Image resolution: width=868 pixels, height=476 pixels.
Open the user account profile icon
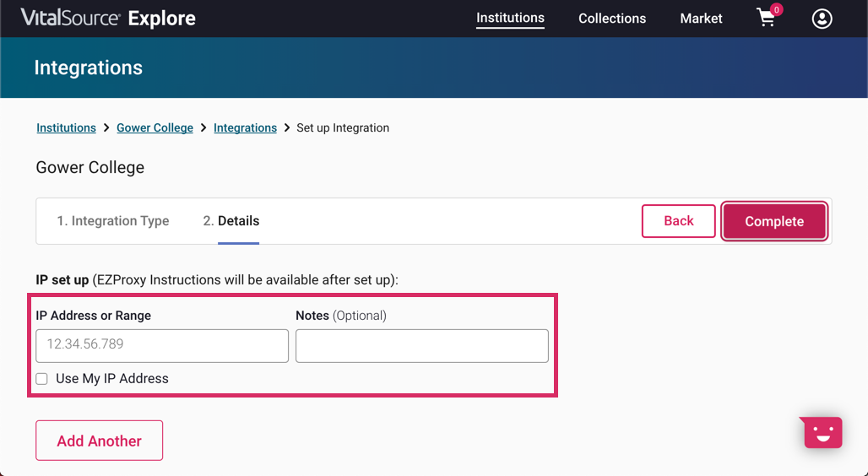point(822,19)
